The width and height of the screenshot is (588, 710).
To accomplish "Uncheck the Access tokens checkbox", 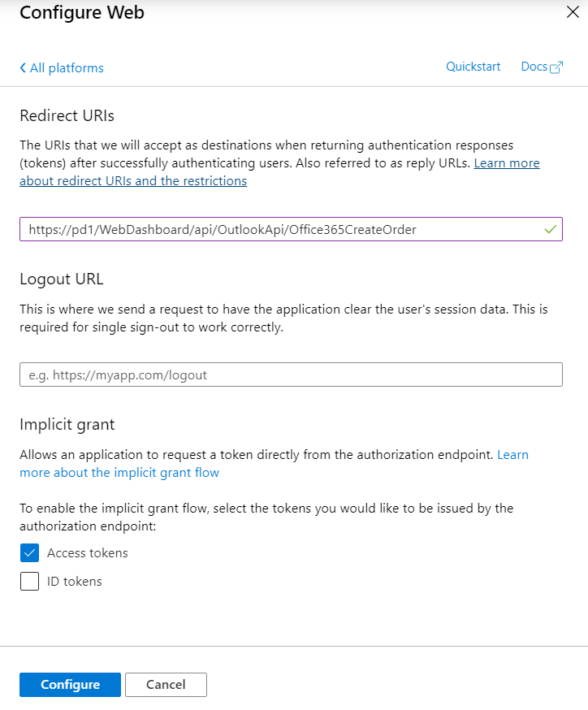I will [29, 553].
